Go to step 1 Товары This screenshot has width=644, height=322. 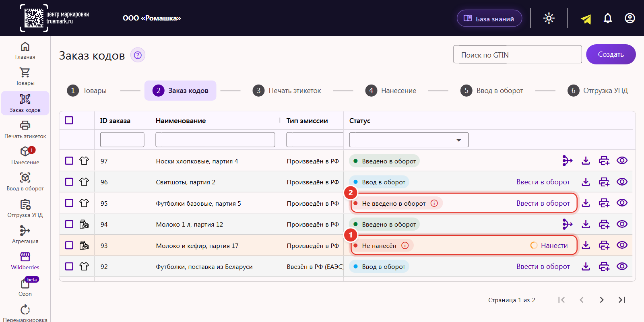[x=87, y=91]
